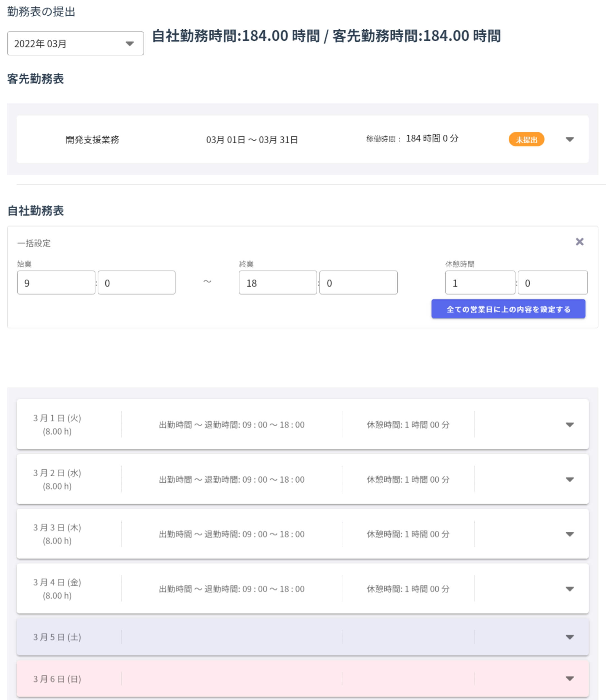This screenshot has width=606, height=700.
Task: Select the 3月1日 (火) date label
Action: 57,418
